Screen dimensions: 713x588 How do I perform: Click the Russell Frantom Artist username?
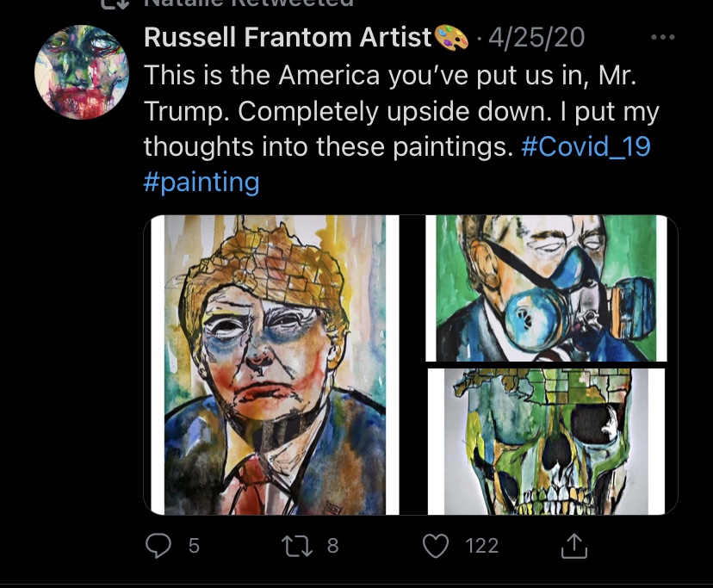click(x=287, y=37)
